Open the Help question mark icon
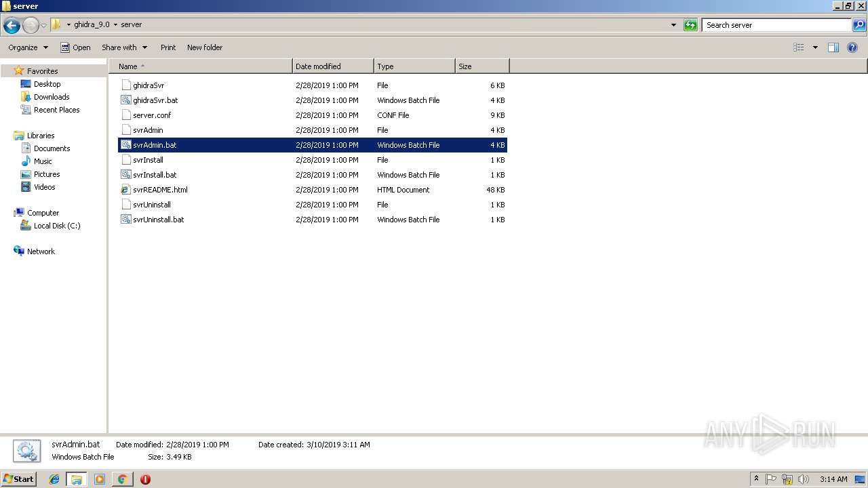The height and width of the screenshot is (488, 868). [x=852, y=47]
